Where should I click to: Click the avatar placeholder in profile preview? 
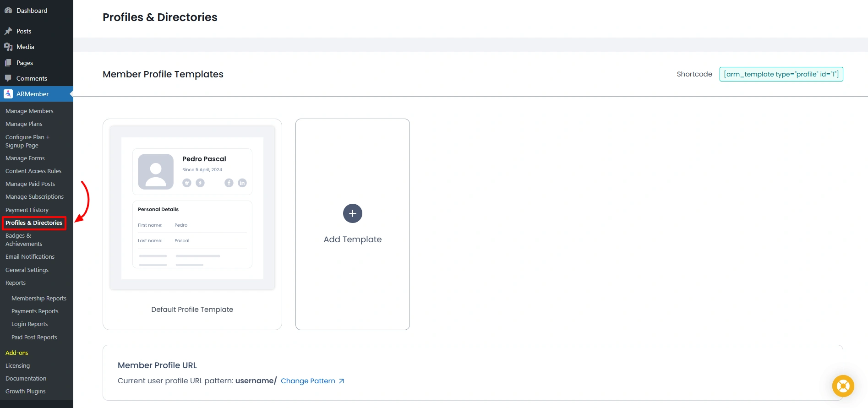[156, 172]
